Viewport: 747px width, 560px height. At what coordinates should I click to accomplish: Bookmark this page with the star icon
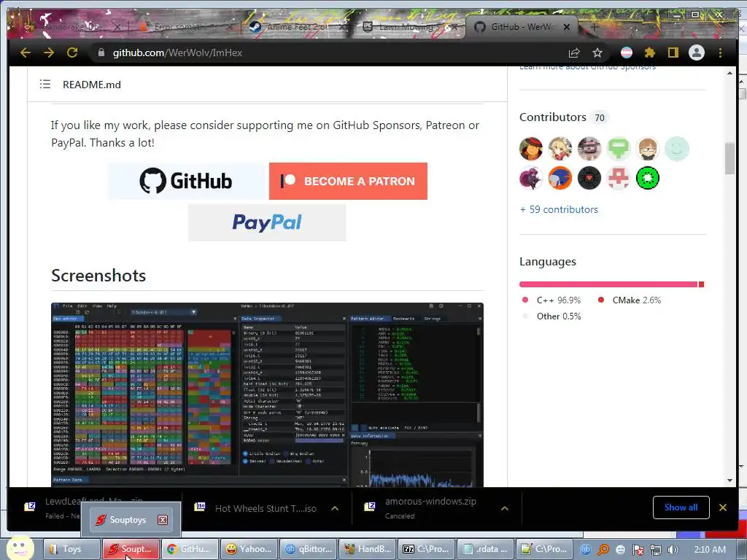(597, 52)
